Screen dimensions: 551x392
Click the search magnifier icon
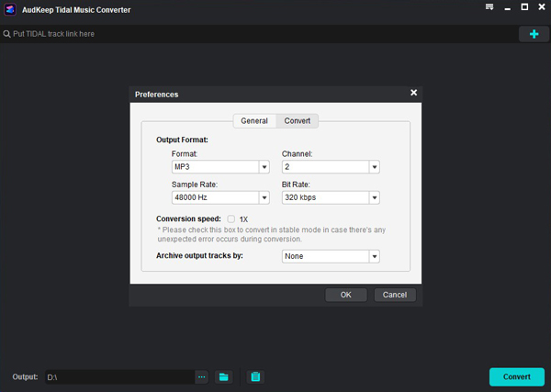pos(6,34)
